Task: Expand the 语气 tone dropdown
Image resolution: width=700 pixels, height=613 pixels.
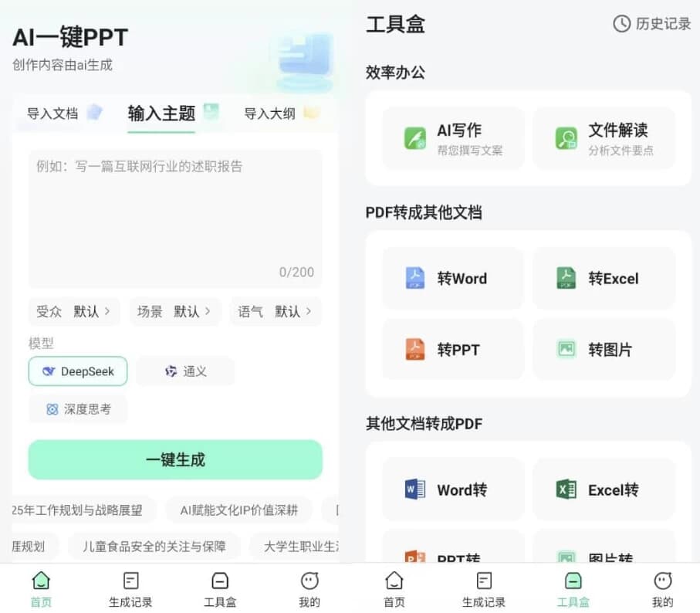Action: click(276, 312)
